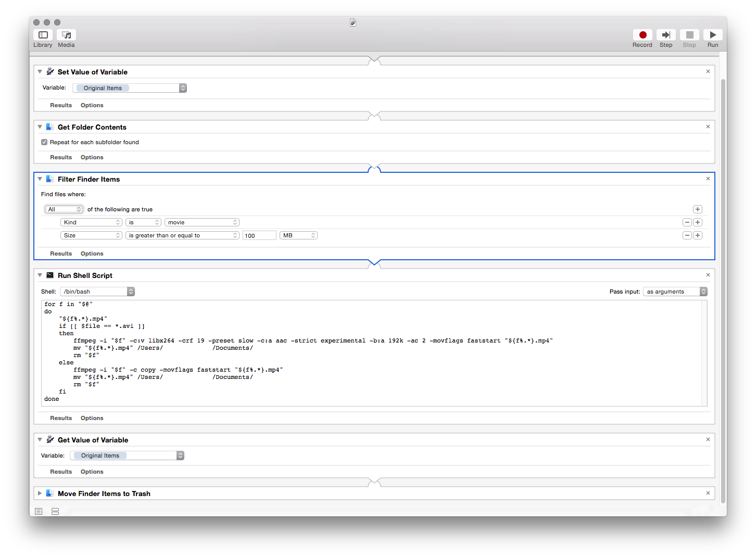Image resolution: width=756 pixels, height=558 pixels.
Task: Remove the Kind is movie criterion
Action: click(x=687, y=222)
